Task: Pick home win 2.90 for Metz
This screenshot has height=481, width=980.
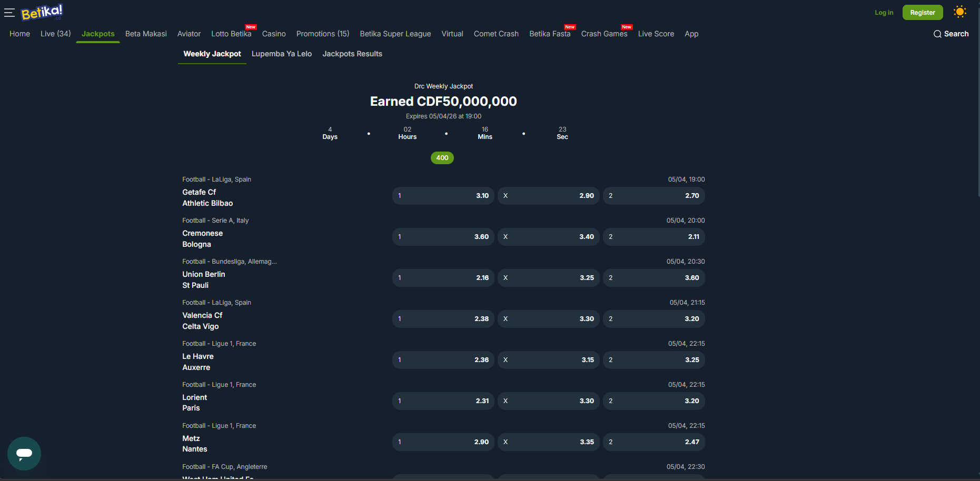Action: pos(443,442)
